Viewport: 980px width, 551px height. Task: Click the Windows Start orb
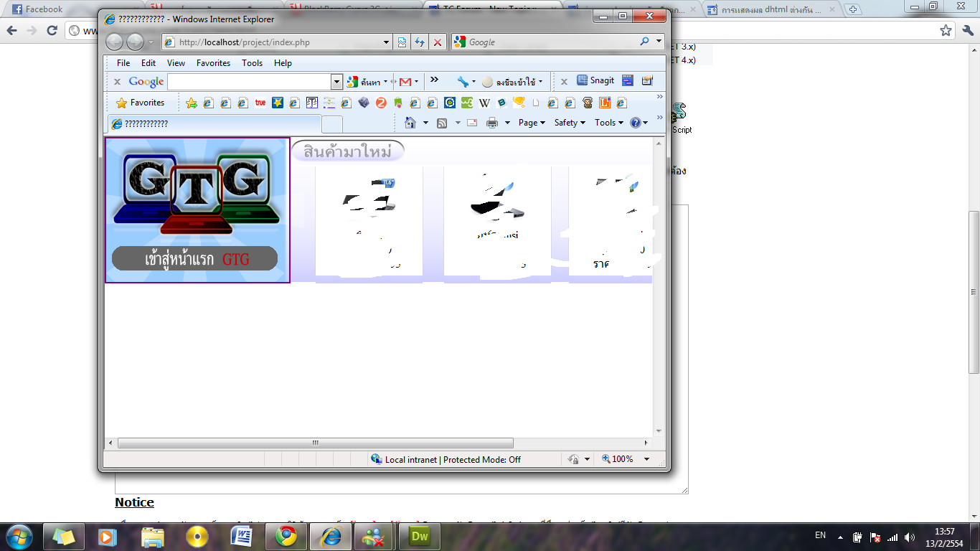pyautogui.click(x=19, y=536)
